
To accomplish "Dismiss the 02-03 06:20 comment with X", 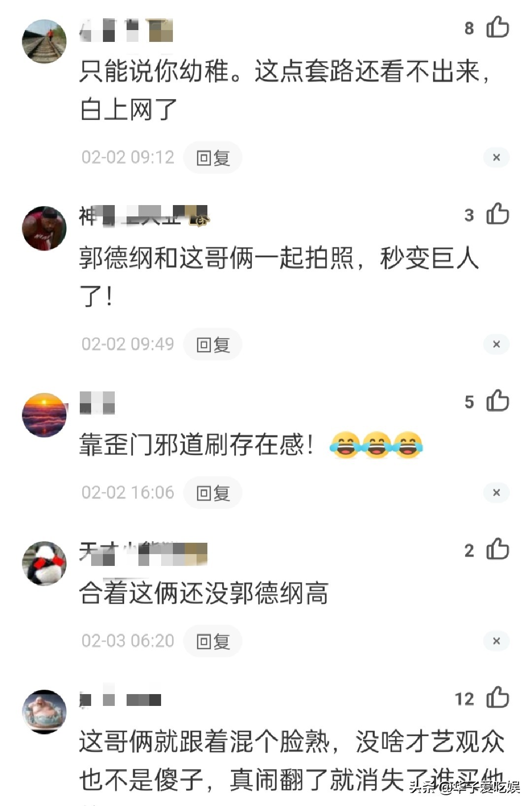I will pos(497,641).
